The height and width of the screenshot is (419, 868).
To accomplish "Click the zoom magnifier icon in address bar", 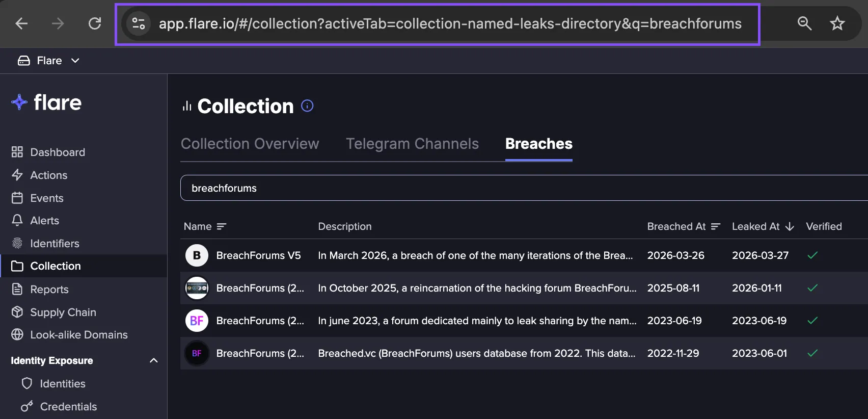I will (804, 23).
